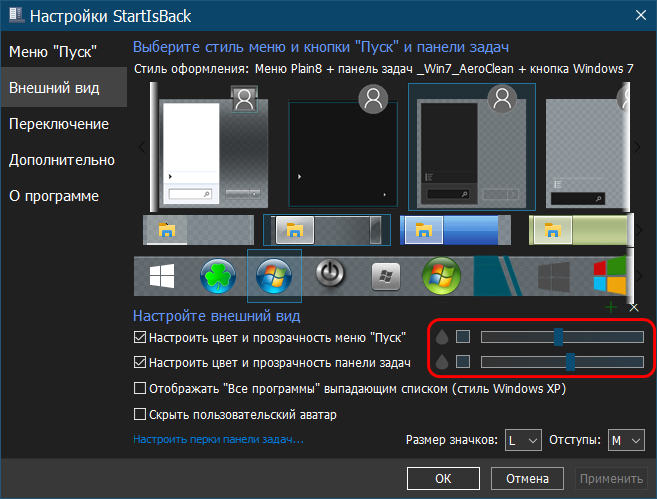Toggle Start menu color and transparency checkbox

pos(140,337)
